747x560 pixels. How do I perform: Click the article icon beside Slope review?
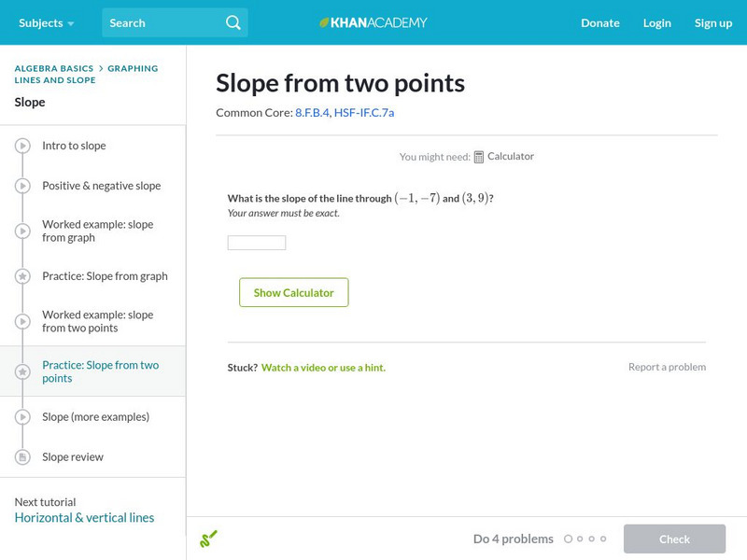(22, 457)
